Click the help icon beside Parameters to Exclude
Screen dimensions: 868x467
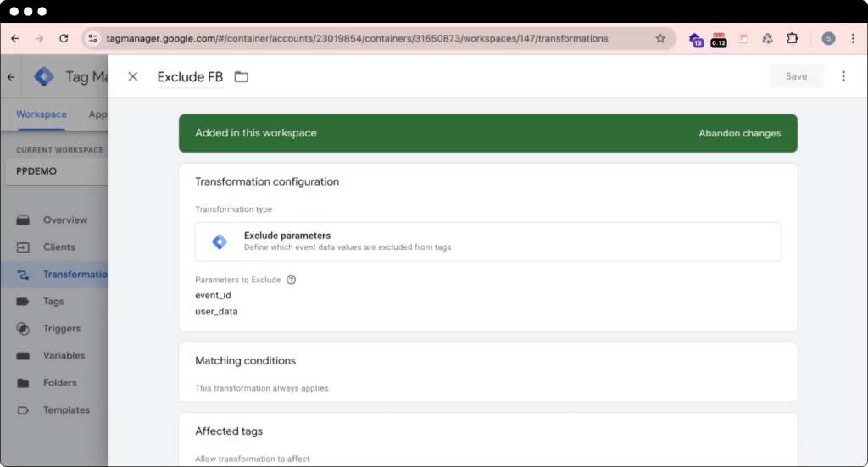(291, 280)
